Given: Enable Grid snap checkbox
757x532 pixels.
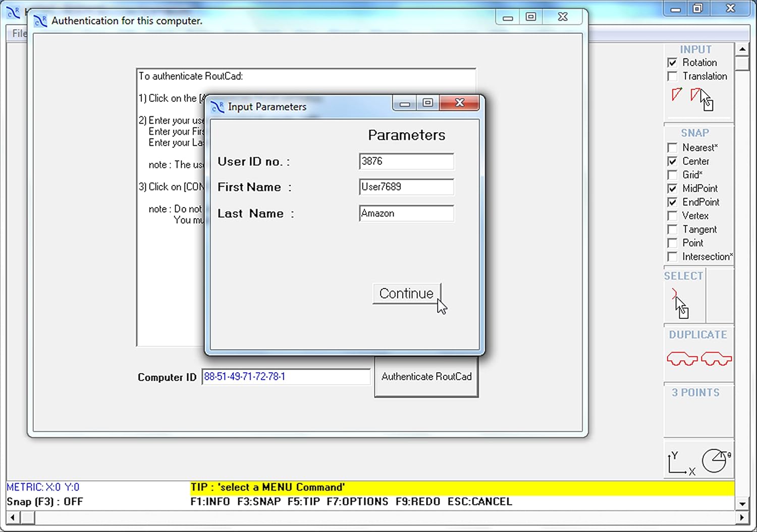Looking at the screenshot, I should click(x=672, y=175).
